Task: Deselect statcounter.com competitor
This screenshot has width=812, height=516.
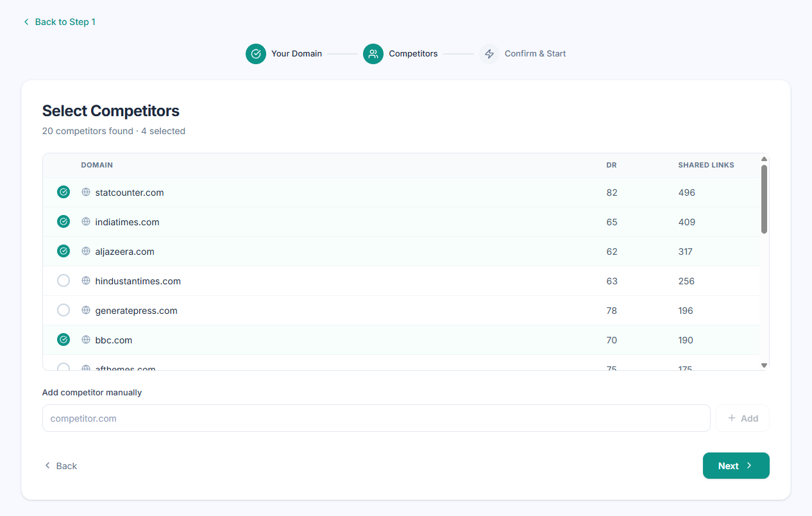Action: coord(63,192)
